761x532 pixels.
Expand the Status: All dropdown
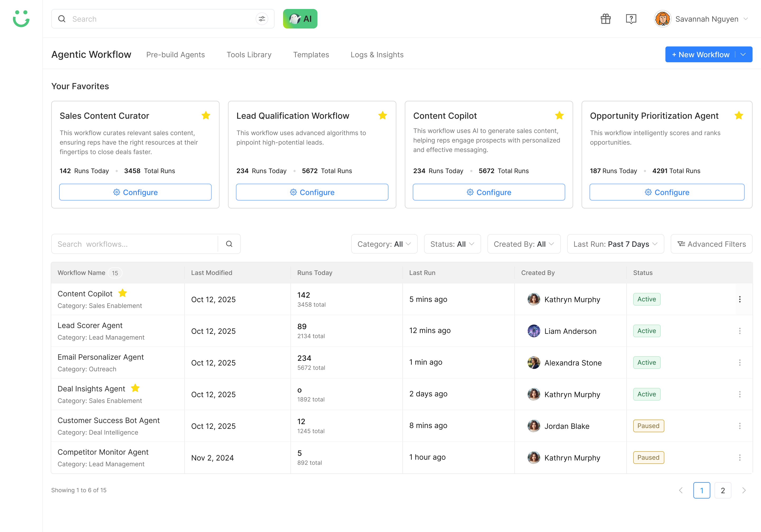tap(452, 244)
